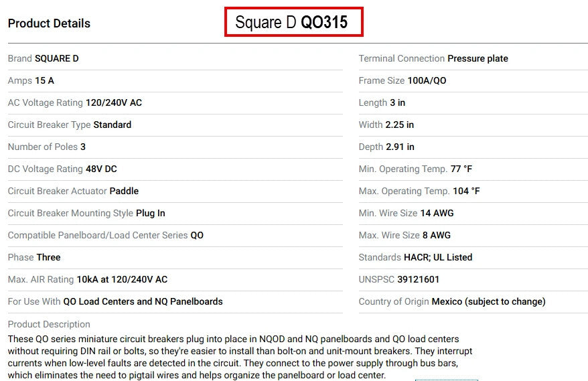Select the Brand SQUARE D row

pyautogui.click(x=44, y=58)
